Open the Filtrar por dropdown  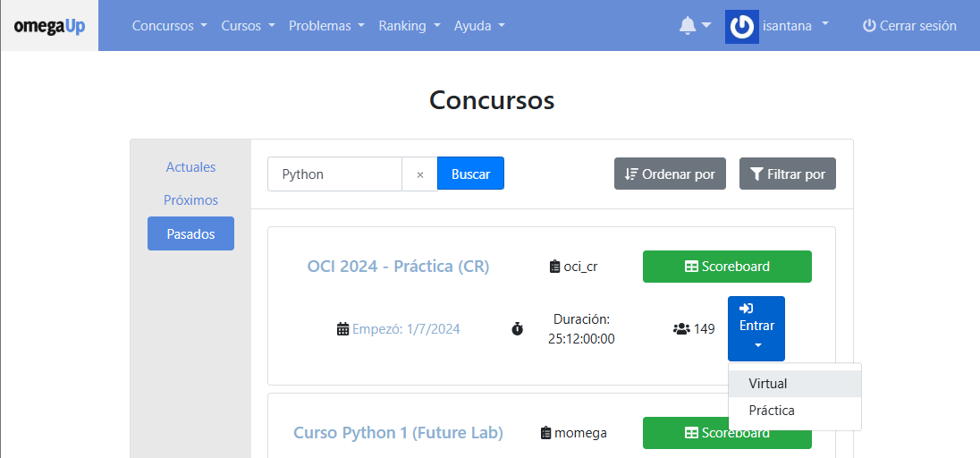click(788, 174)
